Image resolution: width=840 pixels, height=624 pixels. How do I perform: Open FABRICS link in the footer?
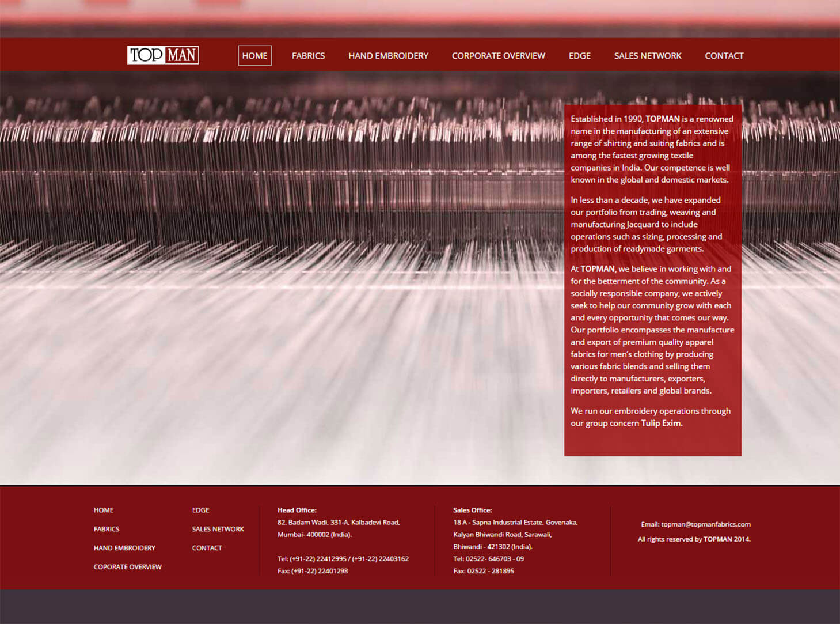coord(107,529)
